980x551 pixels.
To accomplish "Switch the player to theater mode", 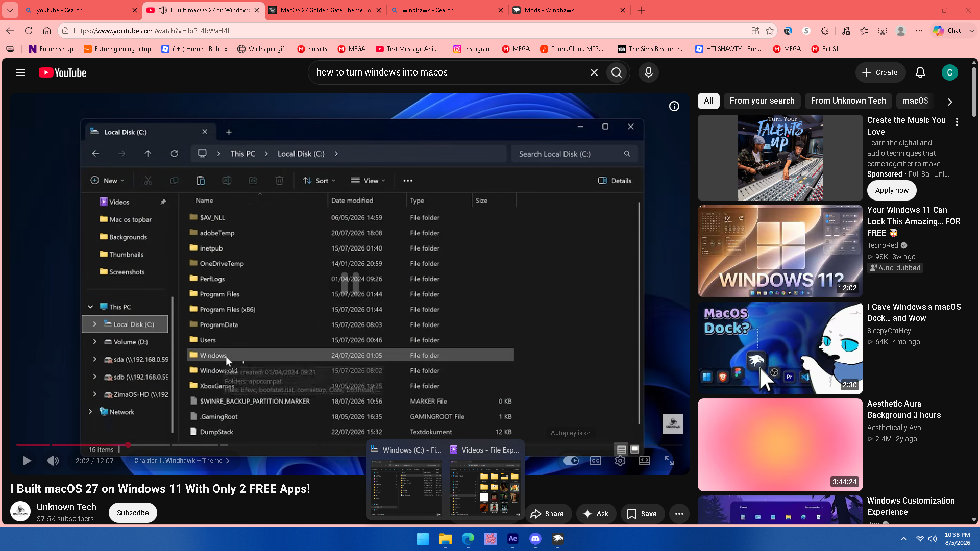I will click(644, 461).
